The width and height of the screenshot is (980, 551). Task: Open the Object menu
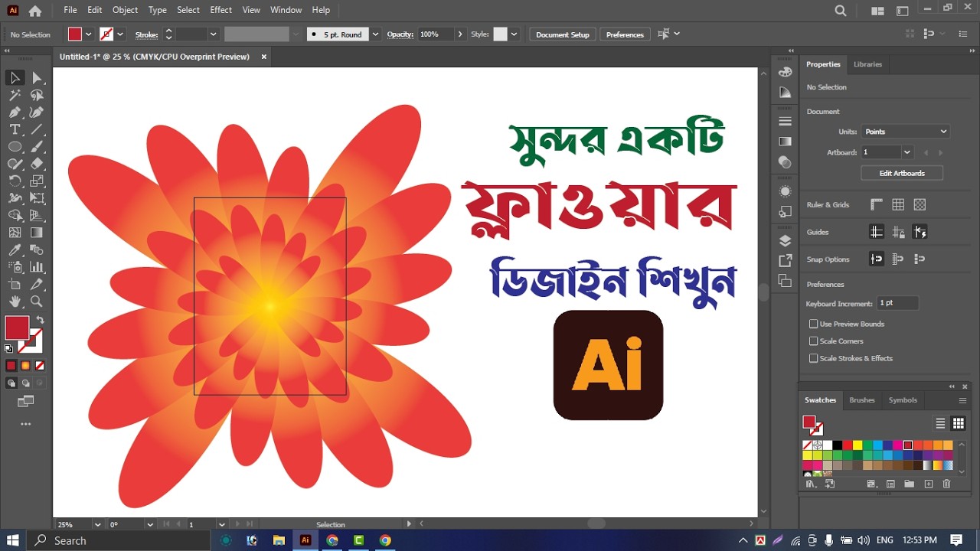click(125, 10)
